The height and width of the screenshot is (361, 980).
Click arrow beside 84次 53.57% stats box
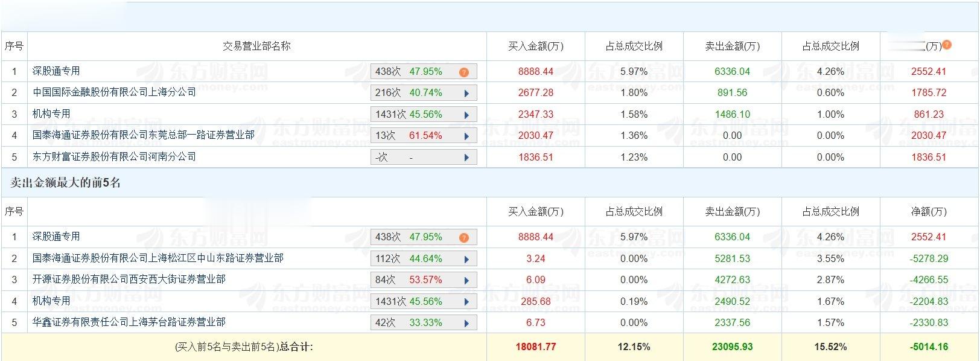point(466,281)
